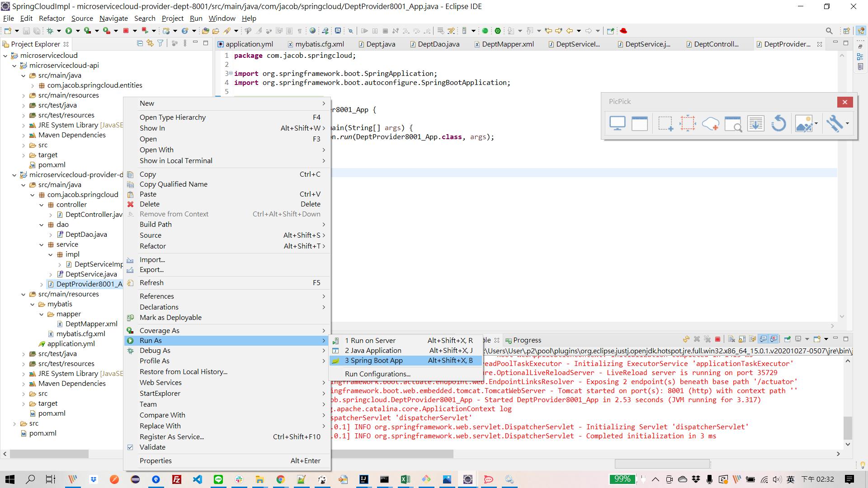Click the console horizontal scrollbar thumb

[392, 454]
